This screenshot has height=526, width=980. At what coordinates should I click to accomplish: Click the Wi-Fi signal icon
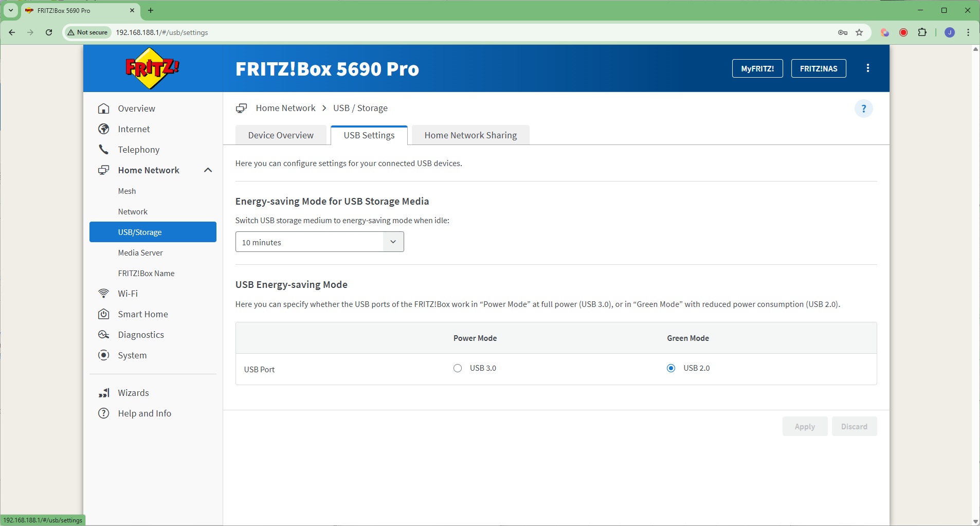[104, 294]
